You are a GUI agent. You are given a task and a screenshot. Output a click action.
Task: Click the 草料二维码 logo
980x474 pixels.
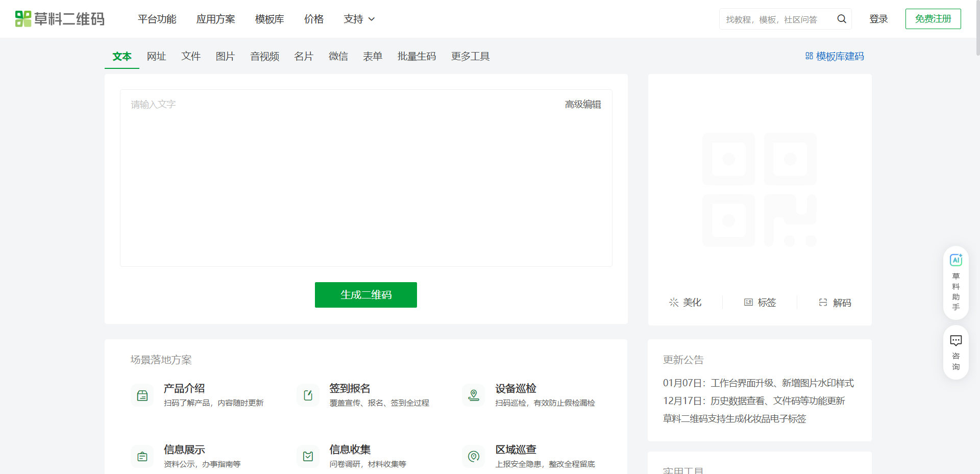click(59, 19)
